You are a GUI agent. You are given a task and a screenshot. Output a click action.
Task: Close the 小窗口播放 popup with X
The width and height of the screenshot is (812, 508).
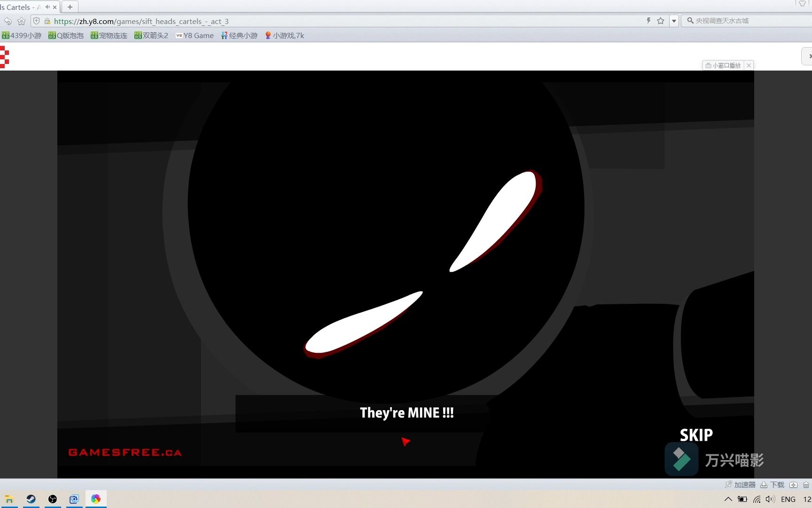point(749,65)
